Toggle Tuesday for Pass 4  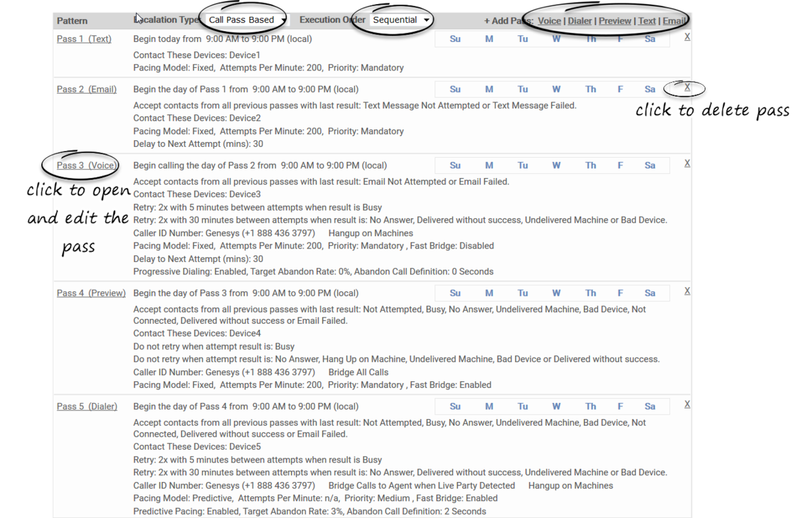pos(522,293)
